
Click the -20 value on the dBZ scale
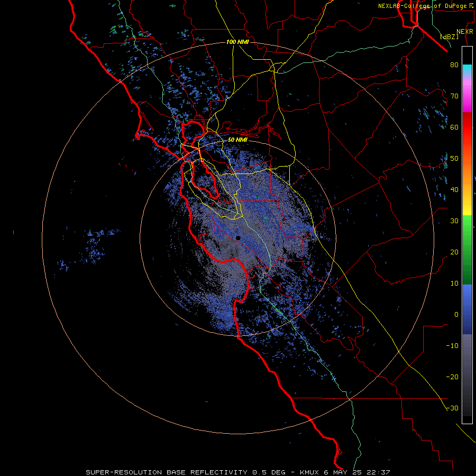(x=452, y=377)
